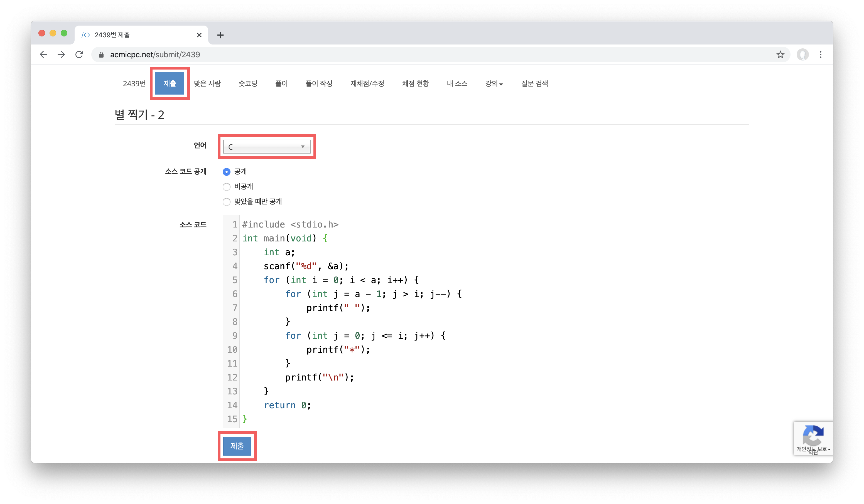Bookmark page with star icon
This screenshot has height=504, width=864.
pos(780,55)
